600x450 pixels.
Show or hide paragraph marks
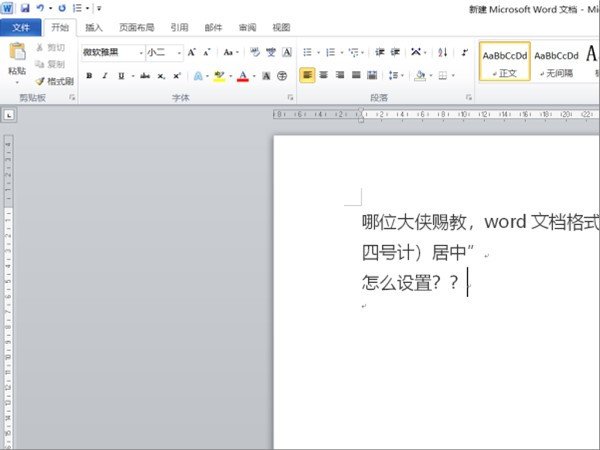coord(465,52)
